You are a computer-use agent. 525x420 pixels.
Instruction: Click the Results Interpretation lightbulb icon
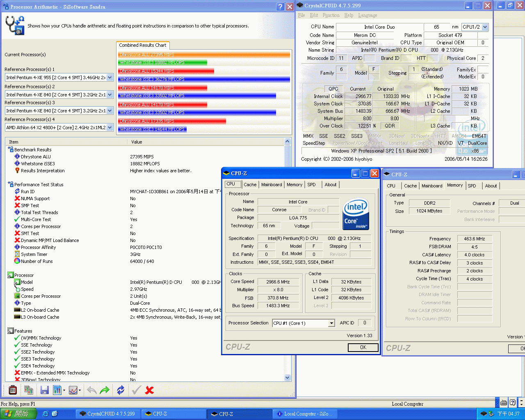[x=17, y=170]
